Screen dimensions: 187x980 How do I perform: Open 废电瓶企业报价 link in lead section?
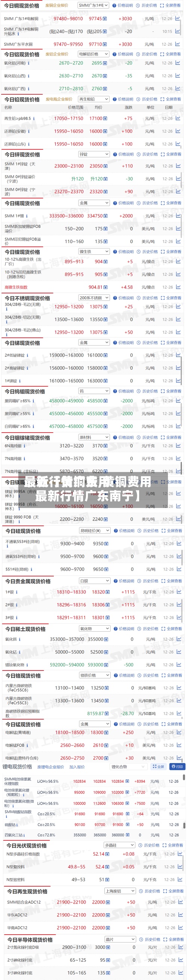[59, 99]
